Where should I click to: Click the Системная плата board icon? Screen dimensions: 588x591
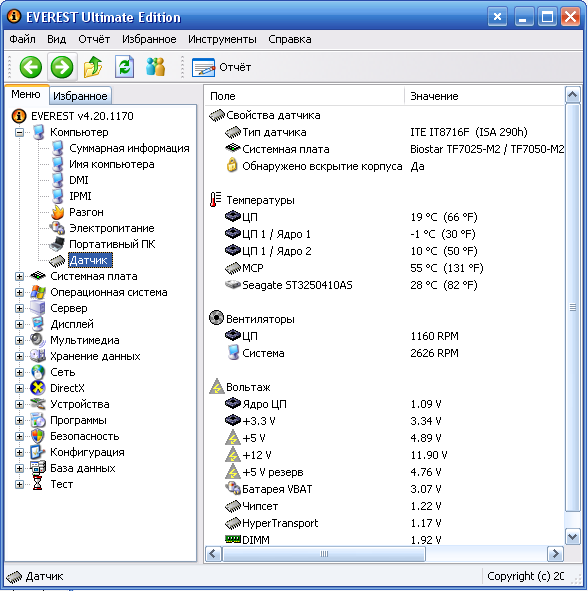click(x=38, y=276)
